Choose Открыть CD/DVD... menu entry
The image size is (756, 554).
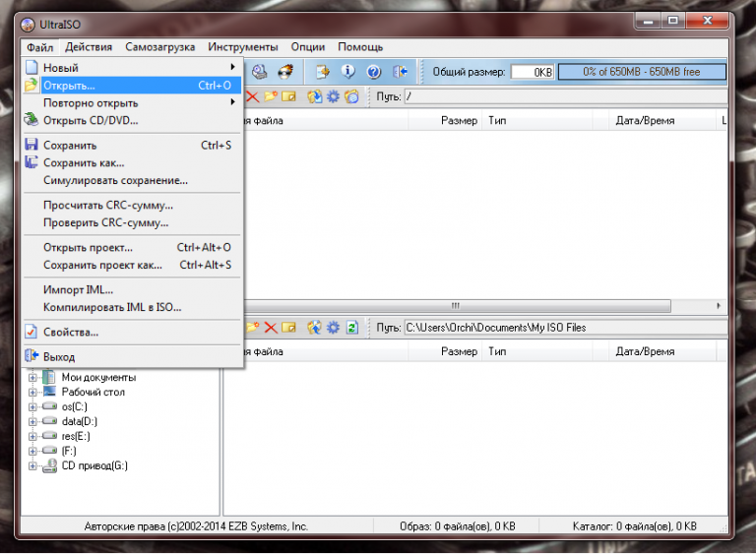[132, 120]
